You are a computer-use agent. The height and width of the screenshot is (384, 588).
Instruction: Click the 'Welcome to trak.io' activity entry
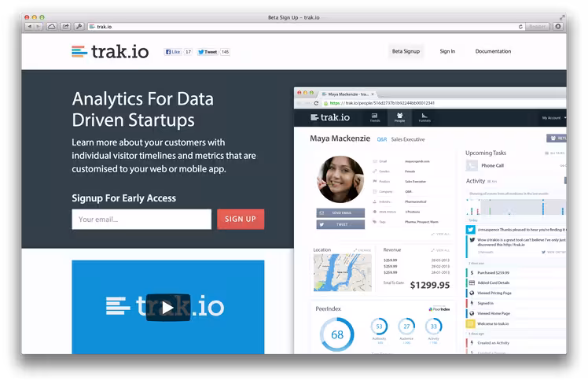[x=516, y=323]
